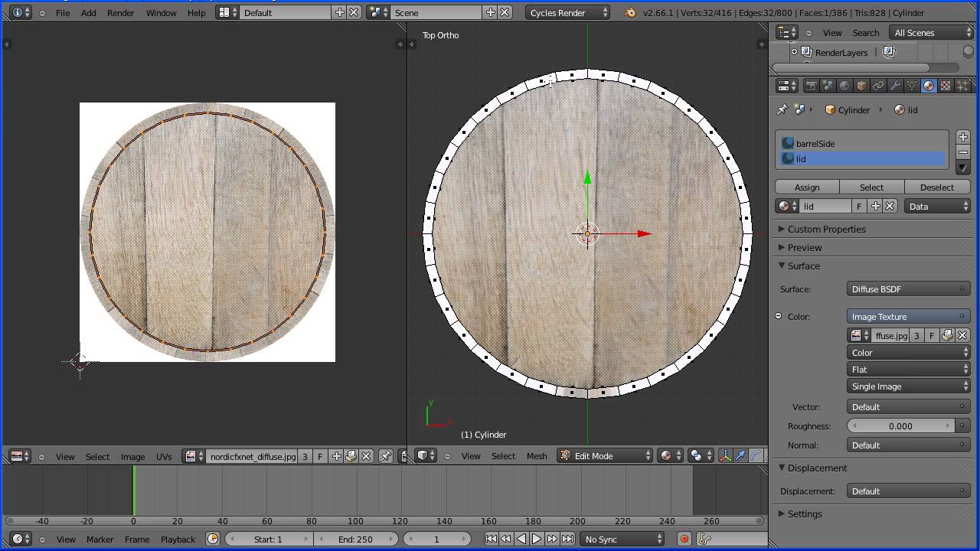980x551 pixels.
Task: Click the Image Texture color button
Action: point(909,317)
